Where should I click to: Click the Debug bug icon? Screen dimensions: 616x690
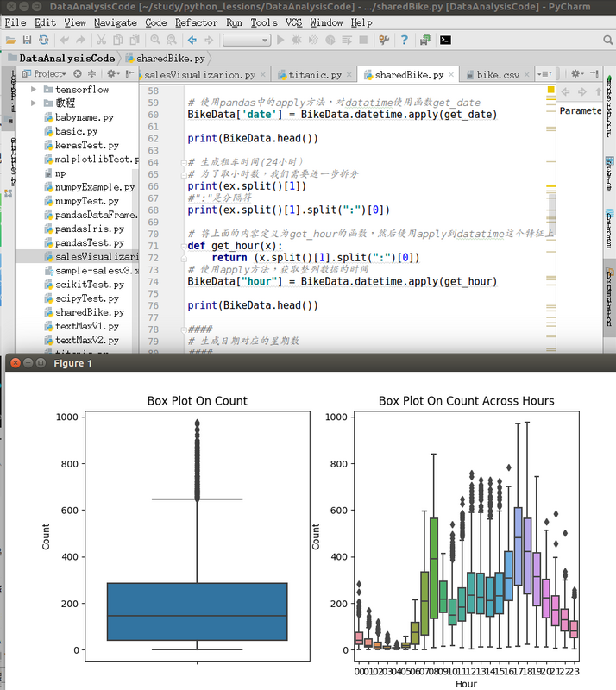[297, 40]
